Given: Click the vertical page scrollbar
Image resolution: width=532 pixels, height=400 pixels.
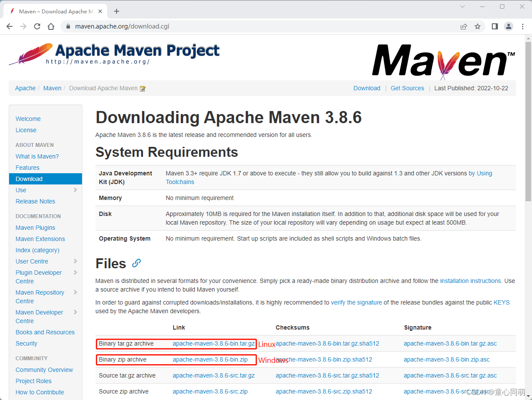Looking at the screenshot, I should click(528, 121).
